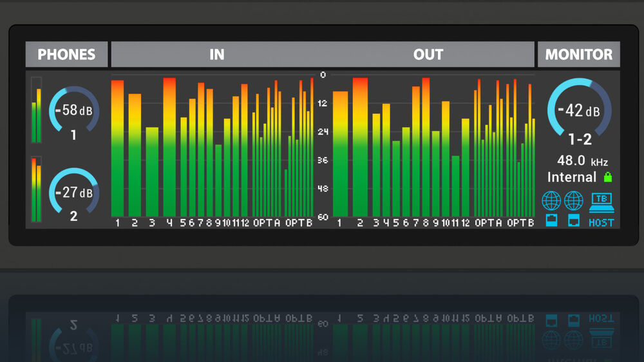Click the second network globe icon
This screenshot has width=644, height=362.
tap(573, 201)
